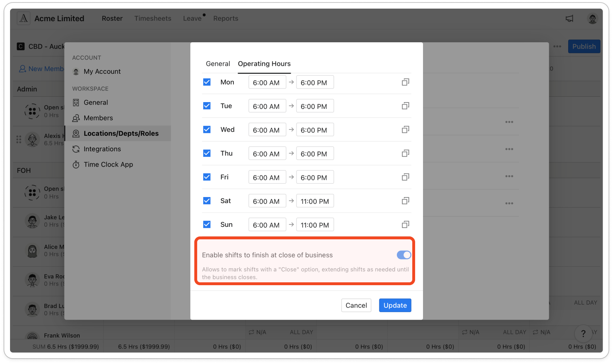Uncheck the Tue checkbox
The height and width of the screenshot is (364, 613).
point(207,106)
